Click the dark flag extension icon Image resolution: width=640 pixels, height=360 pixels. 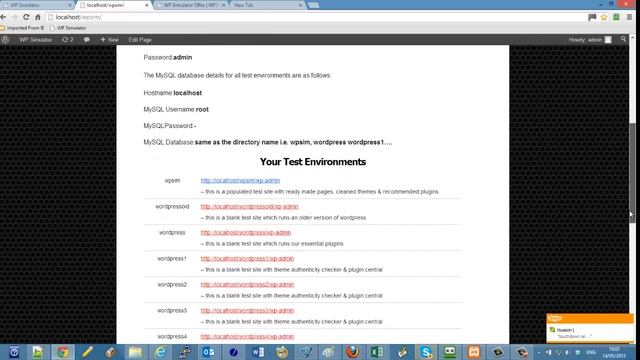pyautogui.click(x=592, y=17)
